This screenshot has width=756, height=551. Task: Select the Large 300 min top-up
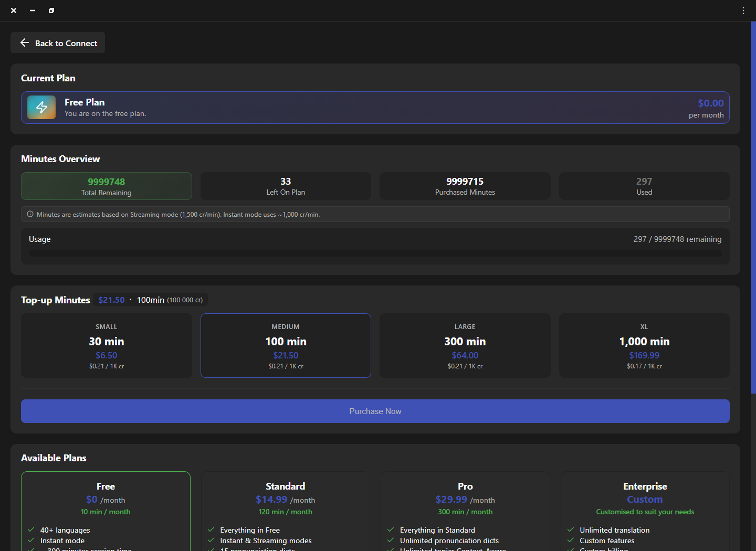tap(465, 345)
